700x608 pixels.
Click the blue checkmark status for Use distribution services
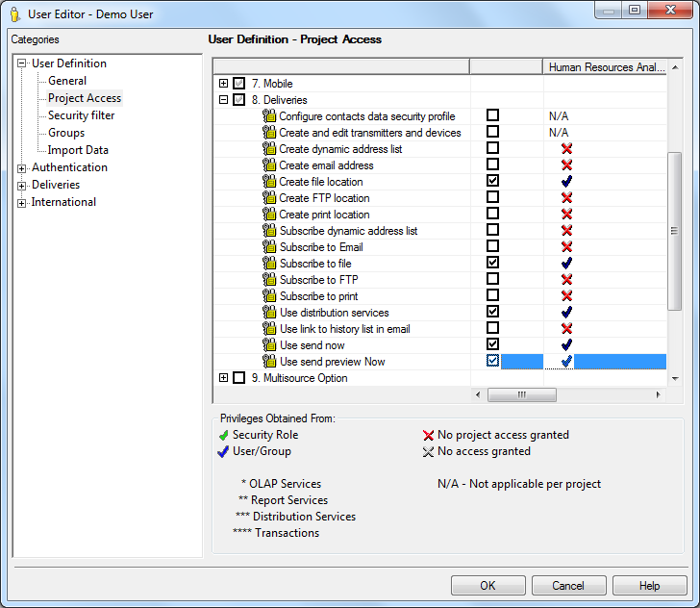point(566,313)
